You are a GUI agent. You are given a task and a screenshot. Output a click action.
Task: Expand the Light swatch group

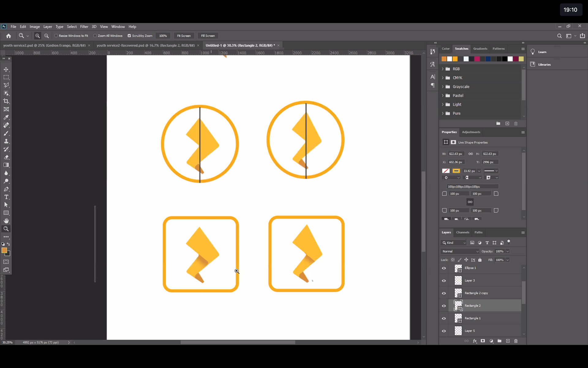tap(443, 105)
